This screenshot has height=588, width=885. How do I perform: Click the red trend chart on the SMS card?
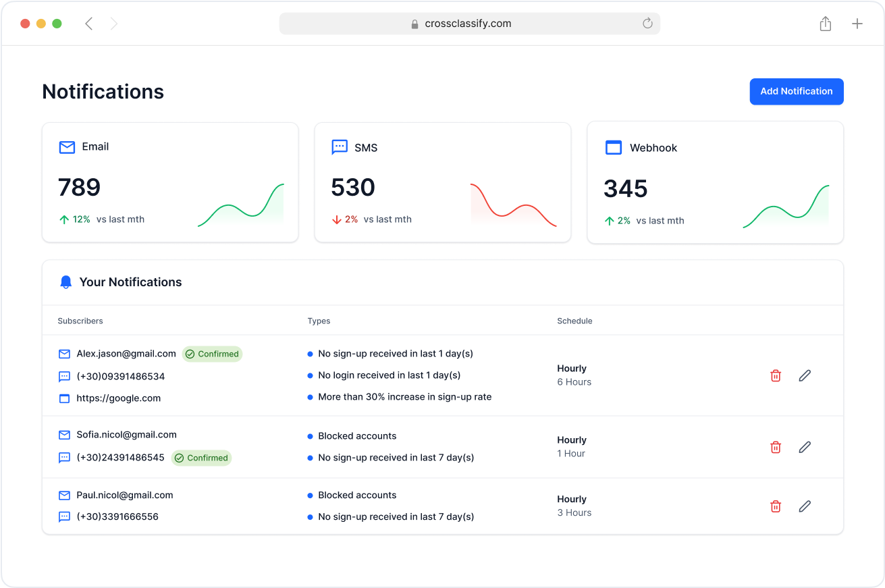[x=514, y=205]
